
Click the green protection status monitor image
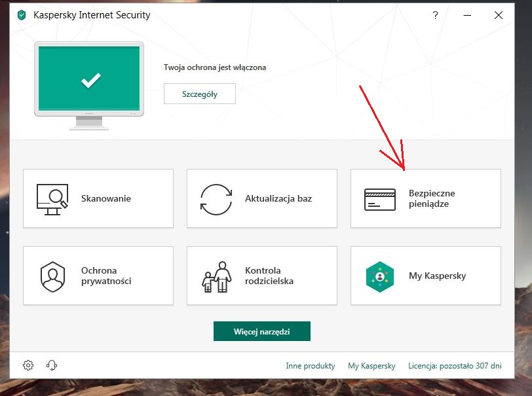coord(89,86)
